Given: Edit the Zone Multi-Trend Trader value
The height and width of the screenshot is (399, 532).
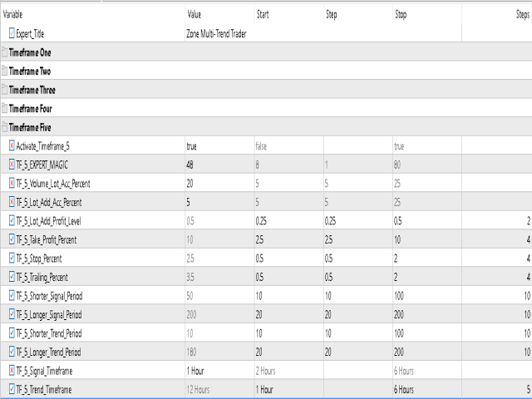Looking at the screenshot, I should (216, 33).
